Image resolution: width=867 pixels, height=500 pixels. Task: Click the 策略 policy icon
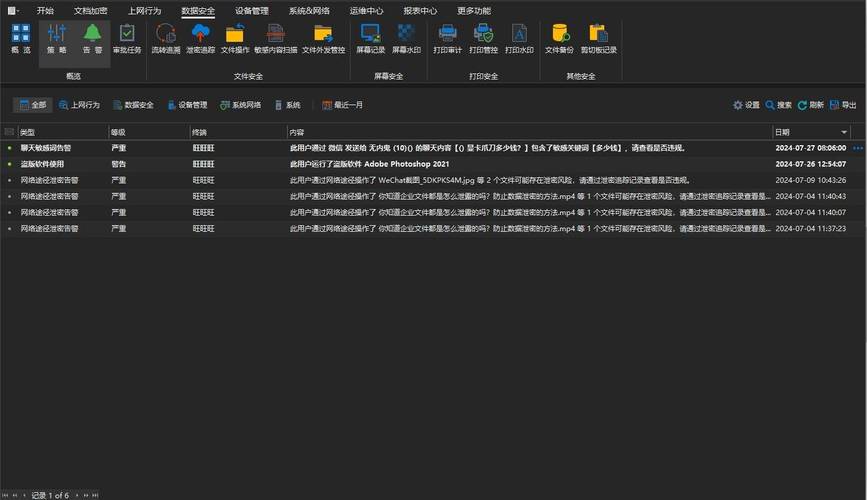(x=57, y=38)
